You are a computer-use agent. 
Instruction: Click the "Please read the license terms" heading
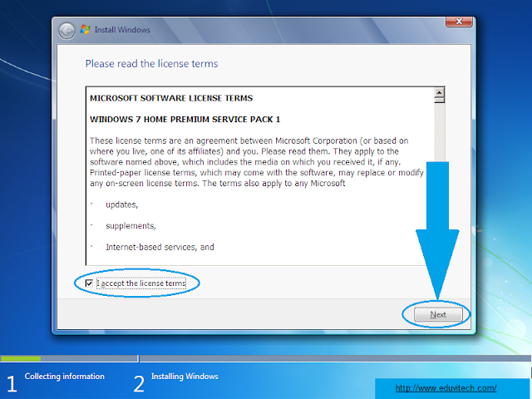coord(151,64)
